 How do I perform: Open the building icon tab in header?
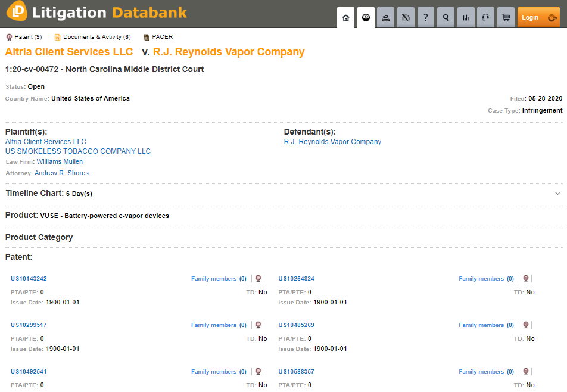386,17
